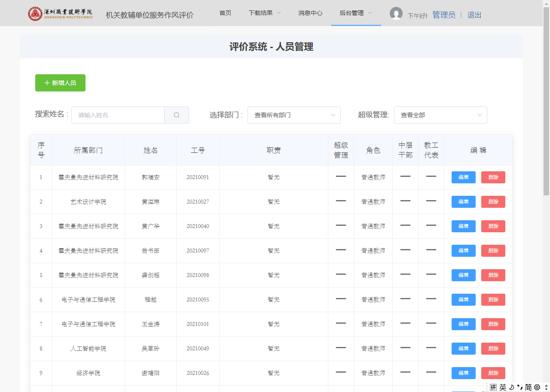Image resolution: width=550 pixels, height=392 pixels.
Task: Edit the row for 黄广华
Action: 464,226
